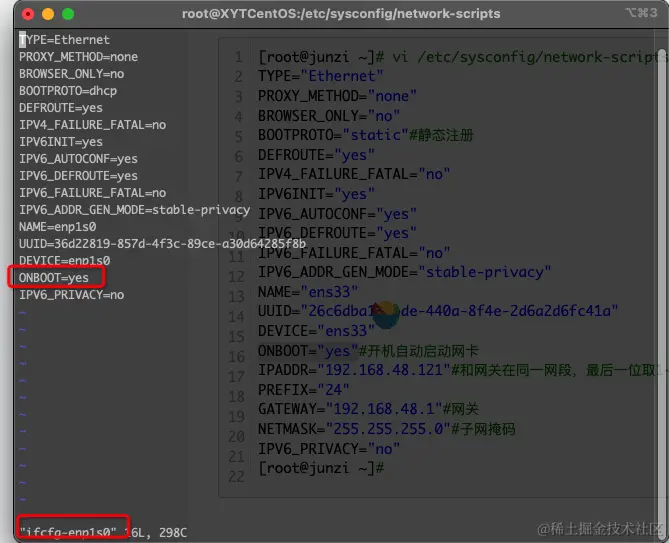Click the DEFROUTE=yes line in terminal
This screenshot has width=669, height=543.
click(x=61, y=108)
